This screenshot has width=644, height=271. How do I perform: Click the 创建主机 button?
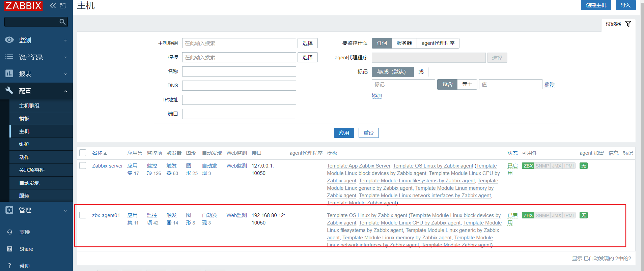596,5
